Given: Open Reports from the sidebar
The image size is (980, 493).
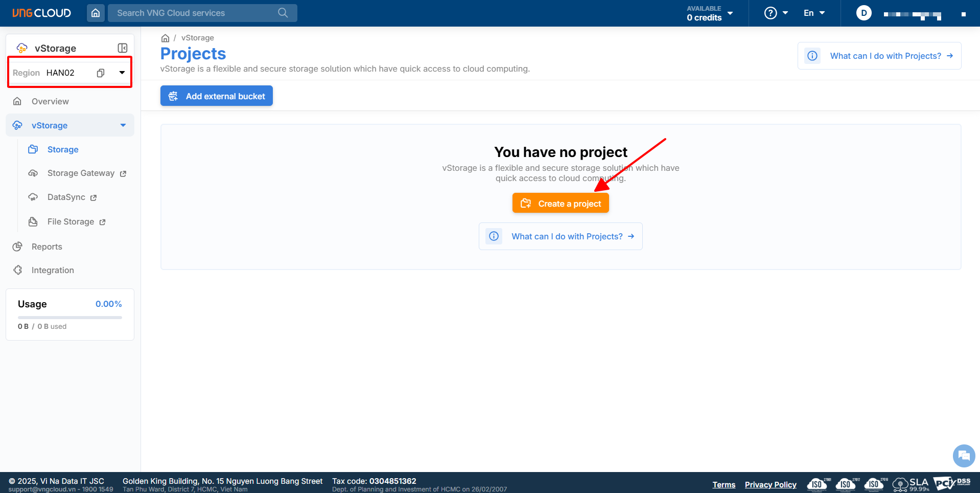Looking at the screenshot, I should [47, 246].
